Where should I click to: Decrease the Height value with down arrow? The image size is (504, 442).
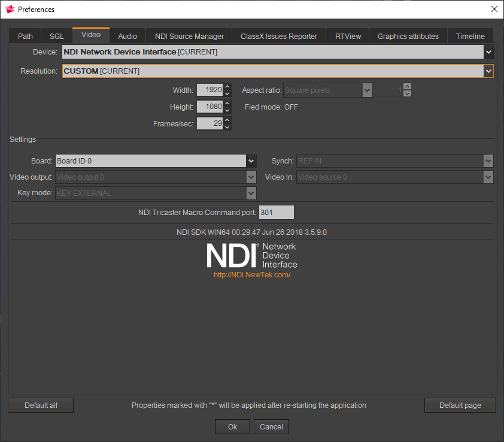point(227,110)
